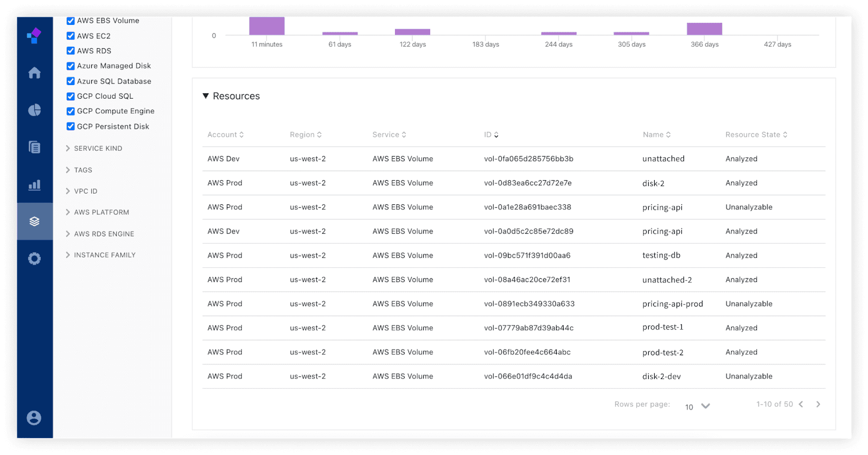
Task: Click the 11 minutes histogram bar
Action: tap(267, 26)
